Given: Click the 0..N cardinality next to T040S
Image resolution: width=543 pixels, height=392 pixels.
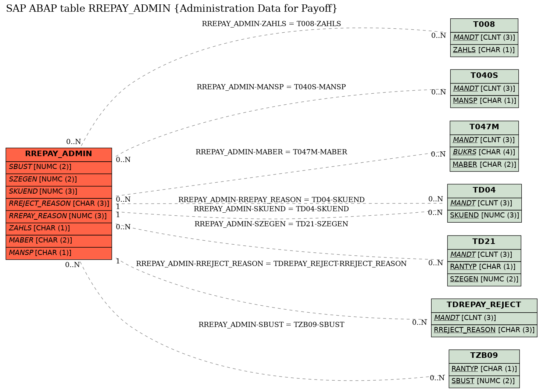Looking at the screenshot, I should pyautogui.click(x=439, y=92).
